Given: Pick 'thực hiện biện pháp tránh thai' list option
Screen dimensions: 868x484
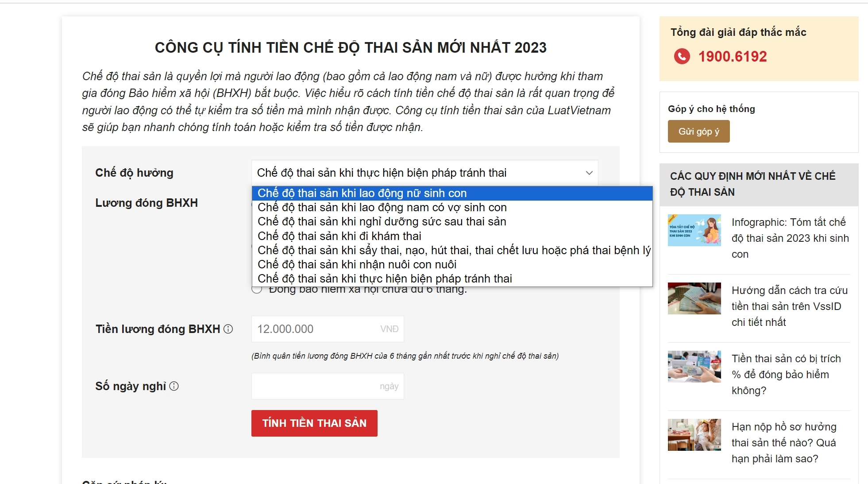Looking at the screenshot, I should coord(385,279).
